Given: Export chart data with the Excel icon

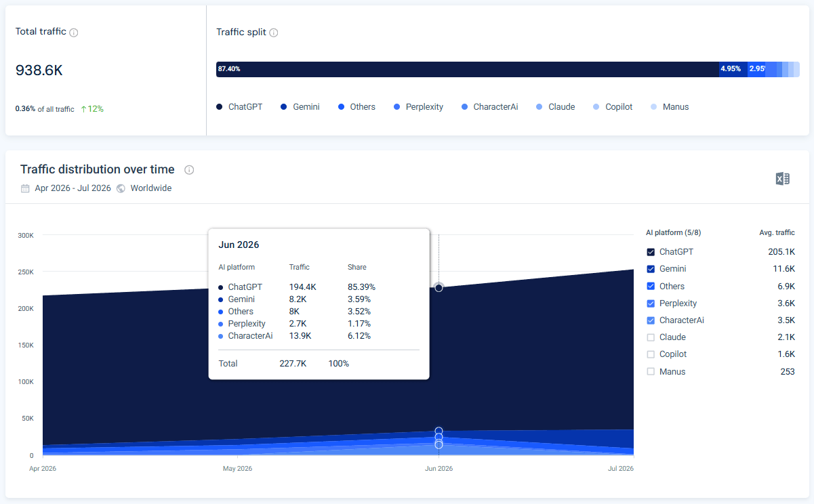Looking at the screenshot, I should click(x=783, y=179).
